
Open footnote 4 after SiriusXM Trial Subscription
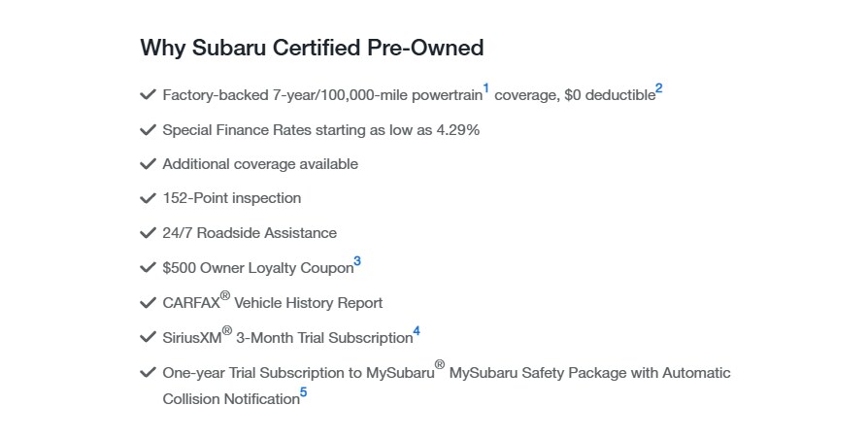click(417, 331)
